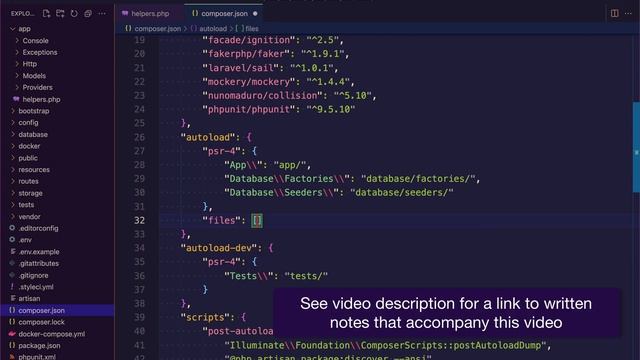Viewport: 640px width, 360px height.
Task: Expand the storage folder
Action: point(13,193)
